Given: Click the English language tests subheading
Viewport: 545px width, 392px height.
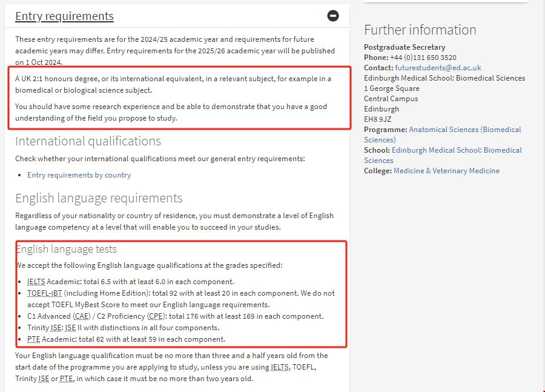Looking at the screenshot, I should point(66,249).
